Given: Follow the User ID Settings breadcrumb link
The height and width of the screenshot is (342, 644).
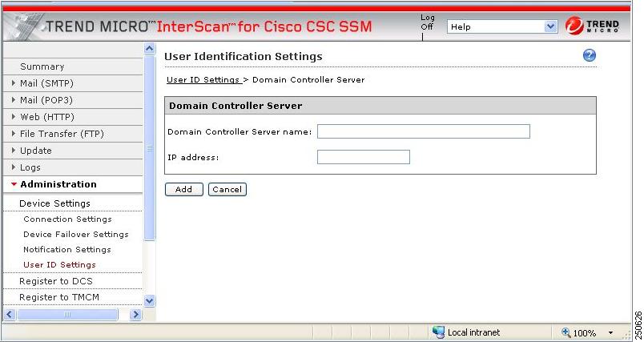Looking at the screenshot, I should [203, 79].
